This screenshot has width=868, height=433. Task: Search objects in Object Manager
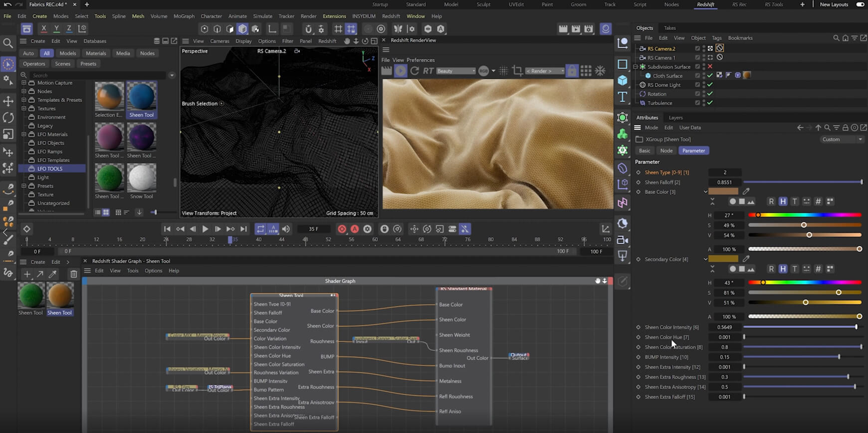836,38
